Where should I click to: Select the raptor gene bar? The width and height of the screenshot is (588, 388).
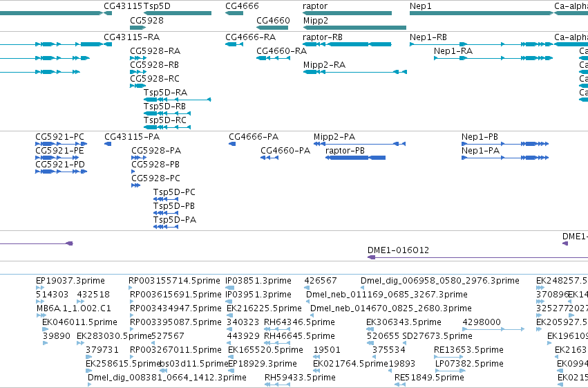click(348, 13)
